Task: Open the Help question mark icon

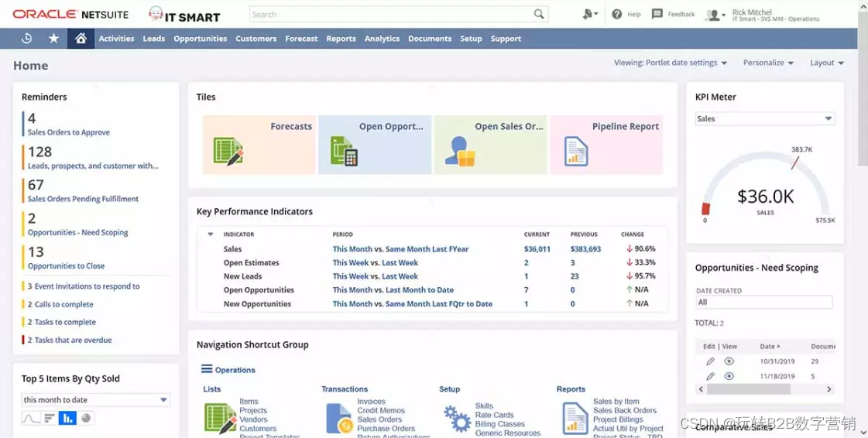Action: (616, 15)
